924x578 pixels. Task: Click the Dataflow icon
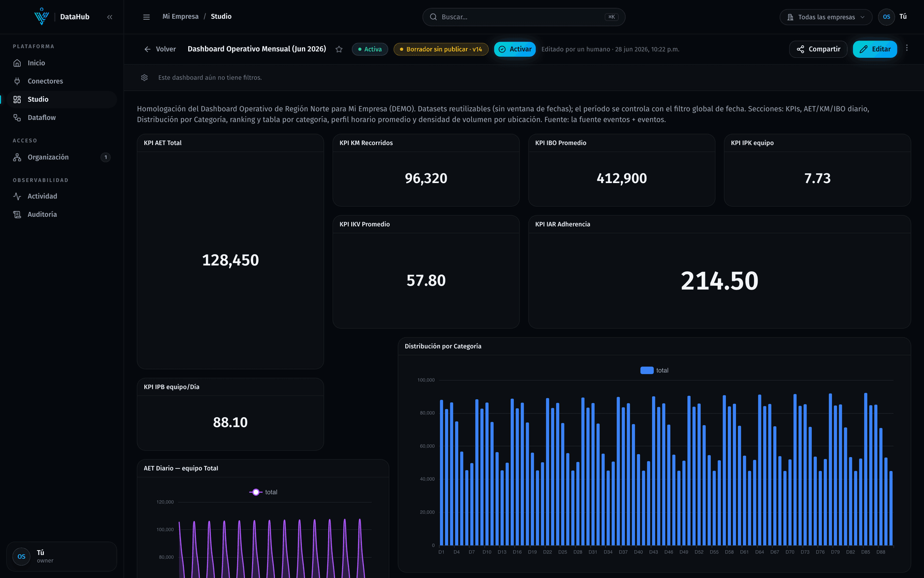tap(17, 118)
